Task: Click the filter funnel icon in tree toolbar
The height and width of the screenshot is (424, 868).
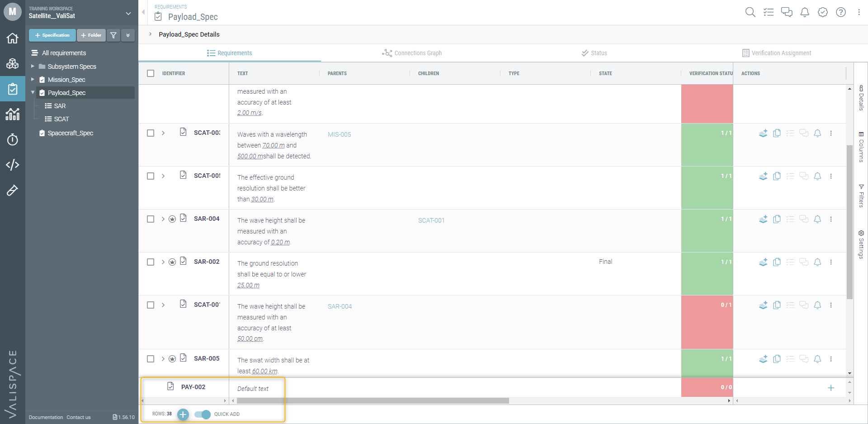Action: click(x=113, y=35)
